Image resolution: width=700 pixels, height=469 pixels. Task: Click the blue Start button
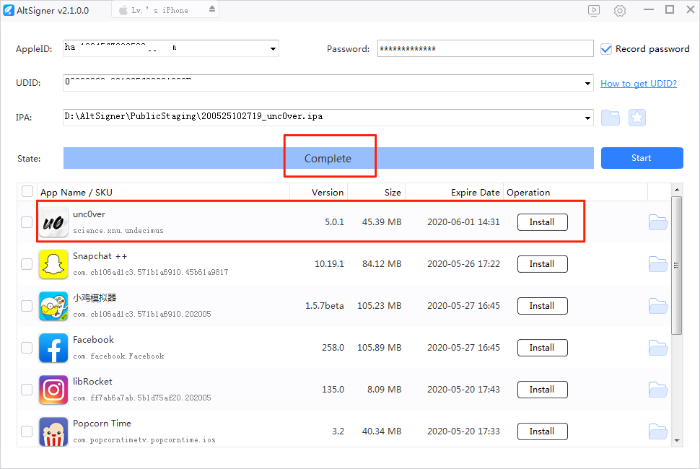pyautogui.click(x=642, y=158)
